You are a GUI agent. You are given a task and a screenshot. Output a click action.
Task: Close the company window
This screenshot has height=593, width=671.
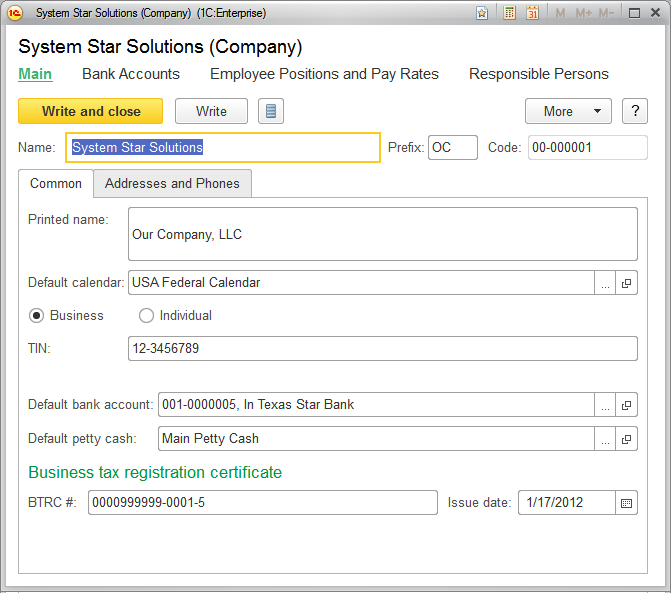click(x=655, y=13)
